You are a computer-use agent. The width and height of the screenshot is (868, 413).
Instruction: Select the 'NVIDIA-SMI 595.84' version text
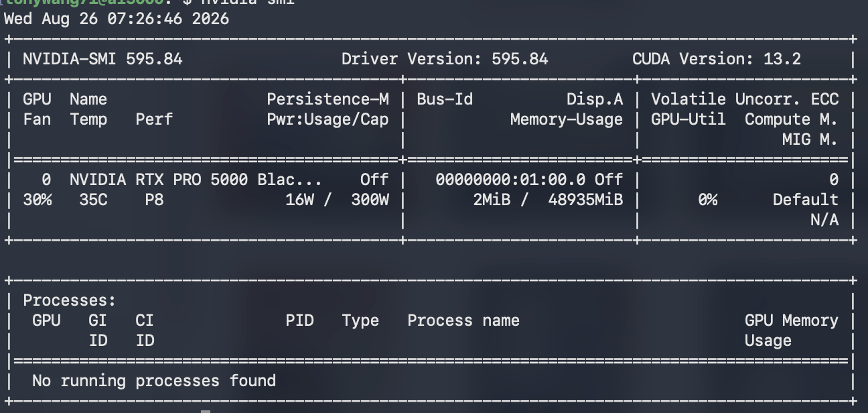(102, 59)
